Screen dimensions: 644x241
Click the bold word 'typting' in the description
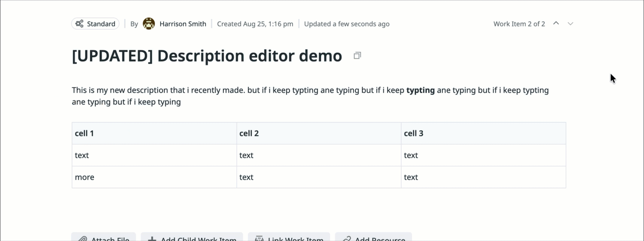click(x=421, y=90)
